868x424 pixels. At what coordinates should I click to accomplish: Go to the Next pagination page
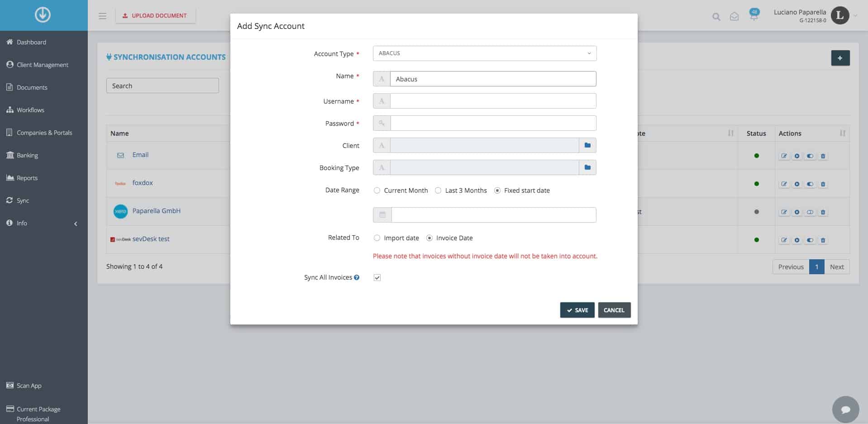point(837,267)
